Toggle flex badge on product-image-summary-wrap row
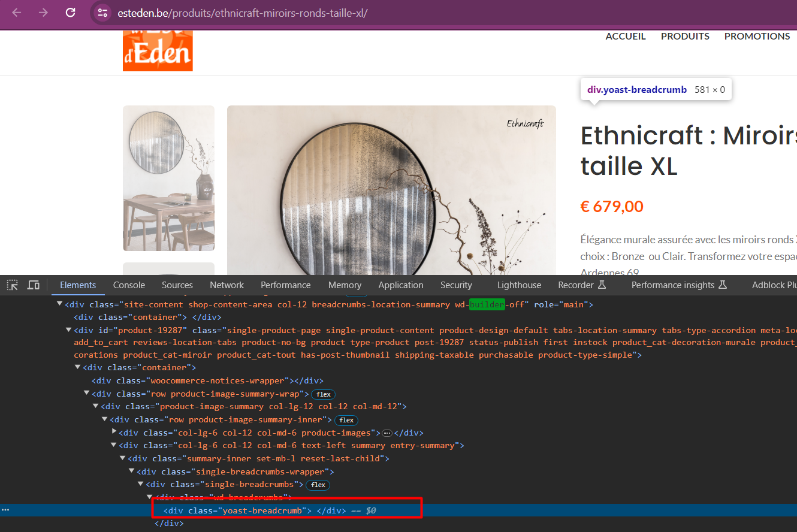 pyautogui.click(x=324, y=394)
